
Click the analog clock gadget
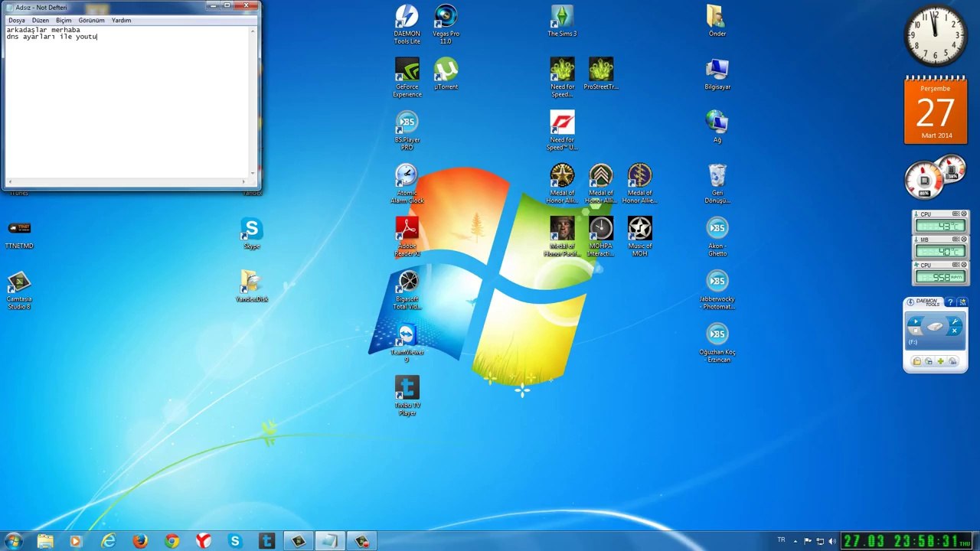tap(935, 35)
